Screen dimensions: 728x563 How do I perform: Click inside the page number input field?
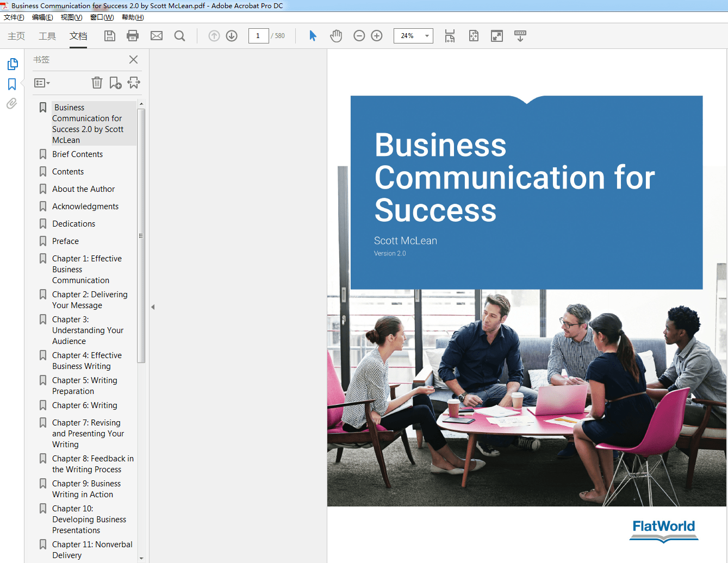coord(259,36)
